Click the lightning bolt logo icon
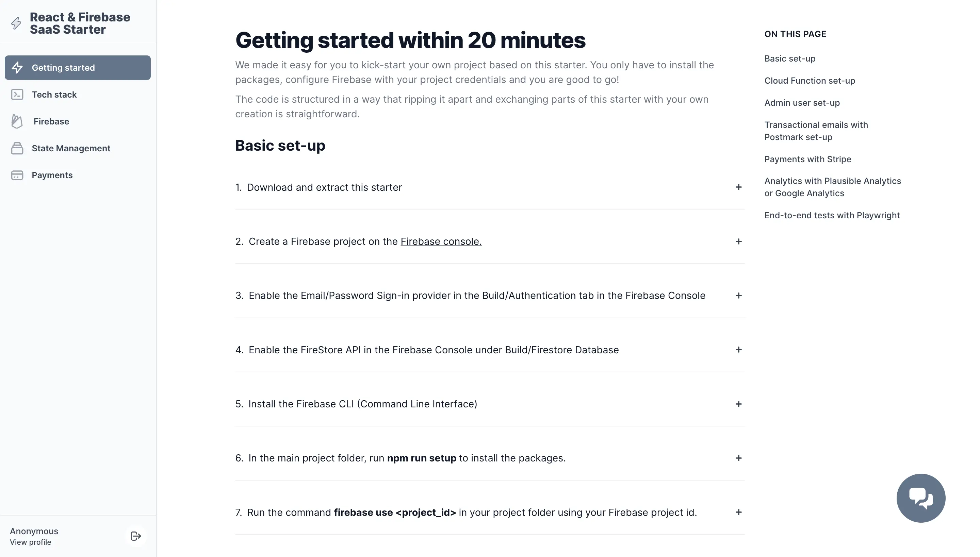 (x=16, y=23)
